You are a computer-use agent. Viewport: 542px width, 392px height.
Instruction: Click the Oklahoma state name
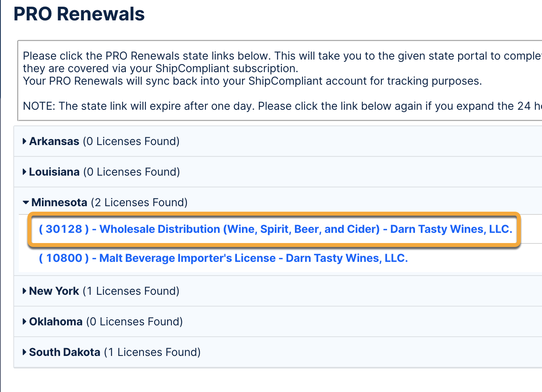[56, 321]
